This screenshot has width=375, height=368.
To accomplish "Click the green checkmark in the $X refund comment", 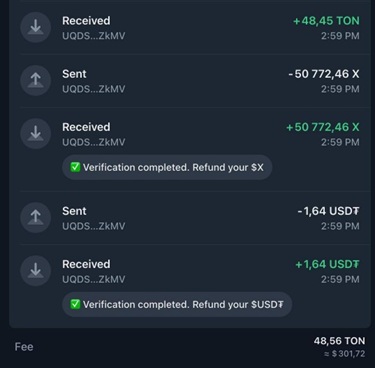I will 75,167.
